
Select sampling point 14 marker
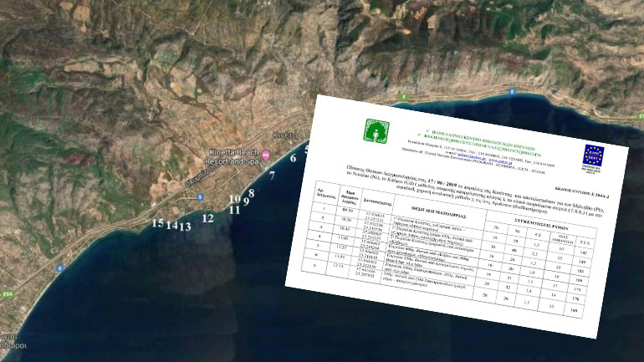click(171, 226)
